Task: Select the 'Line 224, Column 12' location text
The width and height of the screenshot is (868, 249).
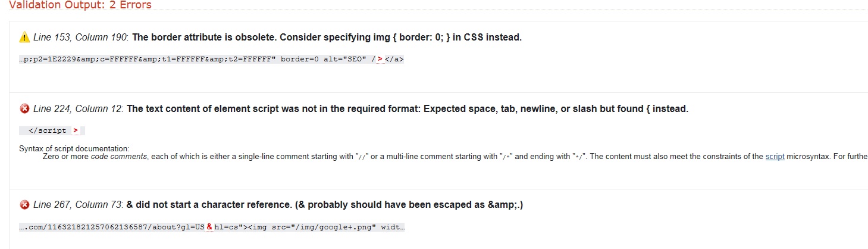Action: [x=78, y=108]
